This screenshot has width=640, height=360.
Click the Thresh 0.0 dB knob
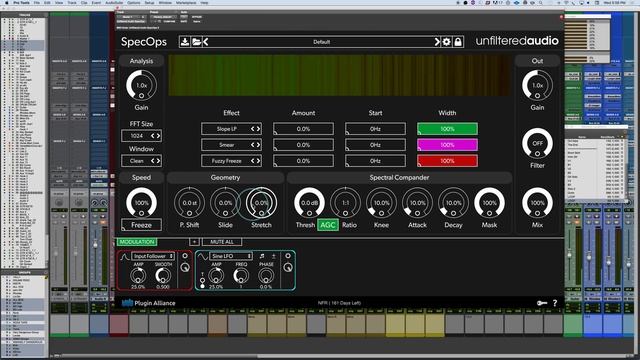pyautogui.click(x=309, y=202)
